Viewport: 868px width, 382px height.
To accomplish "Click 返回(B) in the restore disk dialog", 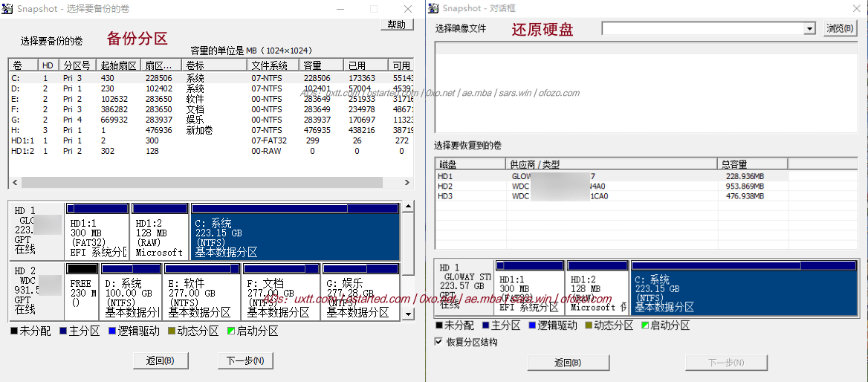I will coord(568,363).
